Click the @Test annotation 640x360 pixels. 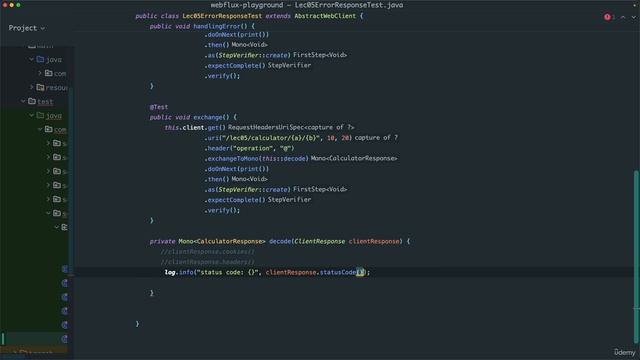[159, 107]
